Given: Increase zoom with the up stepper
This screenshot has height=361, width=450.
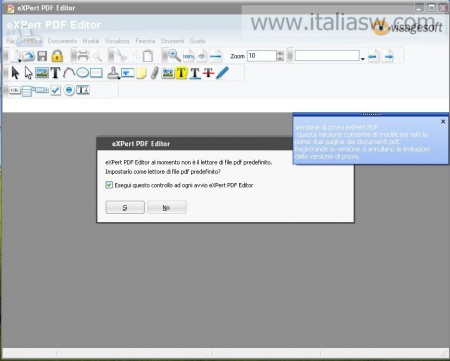Looking at the screenshot, I should point(281,53).
